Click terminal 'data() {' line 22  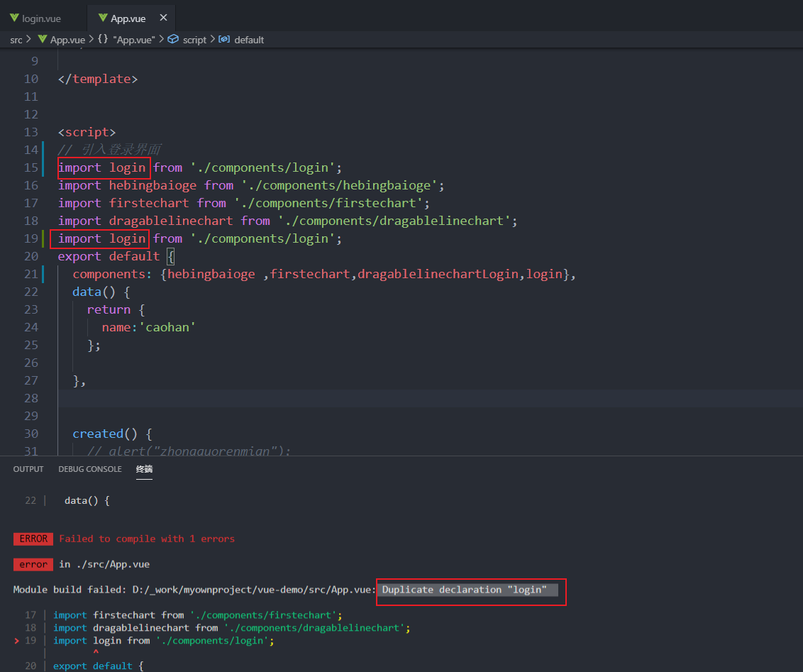[87, 501]
